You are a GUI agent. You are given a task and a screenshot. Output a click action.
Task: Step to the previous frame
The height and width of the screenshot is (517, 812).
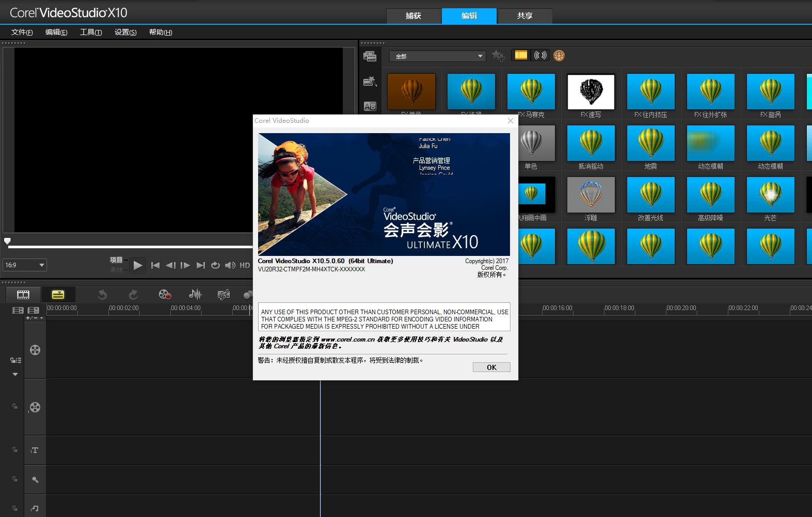(x=170, y=265)
